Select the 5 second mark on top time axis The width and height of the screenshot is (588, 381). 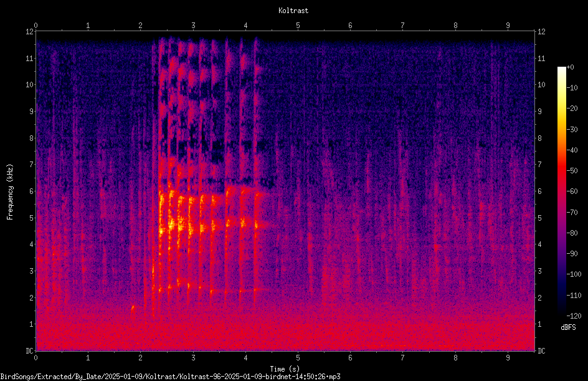point(298,26)
